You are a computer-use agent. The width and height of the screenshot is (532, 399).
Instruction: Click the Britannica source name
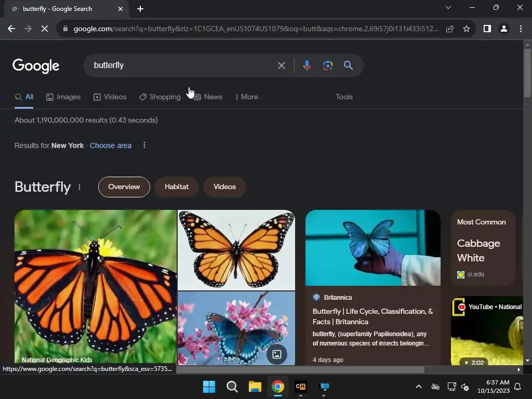pyautogui.click(x=338, y=298)
